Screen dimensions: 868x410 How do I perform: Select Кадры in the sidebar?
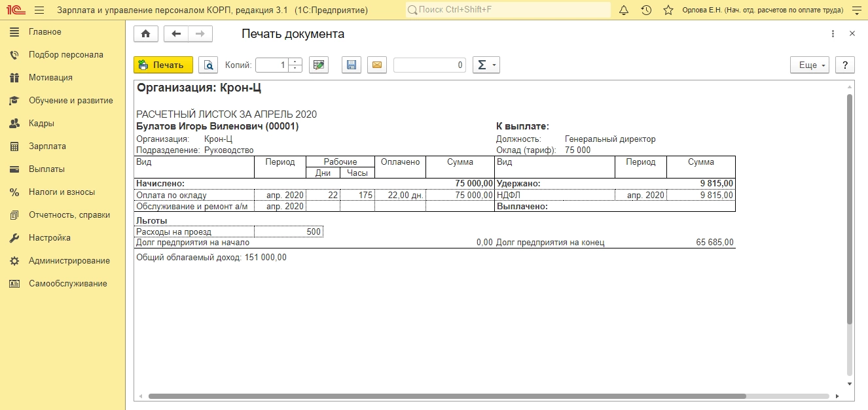(x=41, y=124)
